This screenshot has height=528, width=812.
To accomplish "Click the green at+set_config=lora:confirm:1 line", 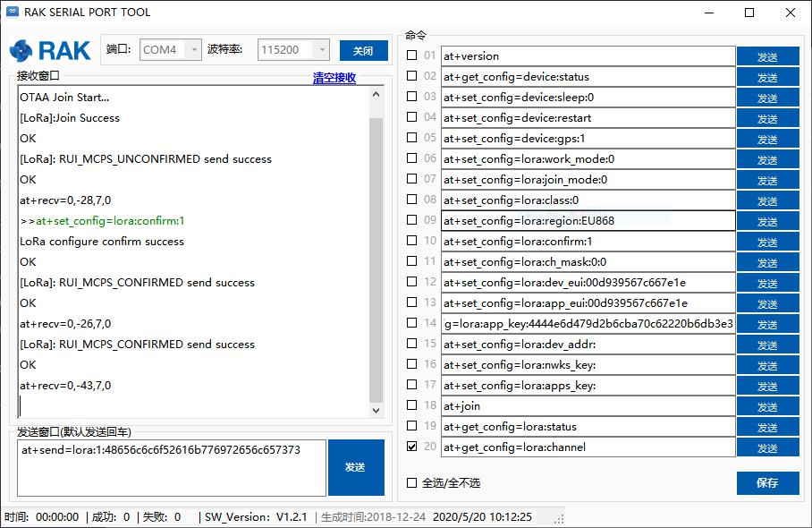I will pos(110,221).
